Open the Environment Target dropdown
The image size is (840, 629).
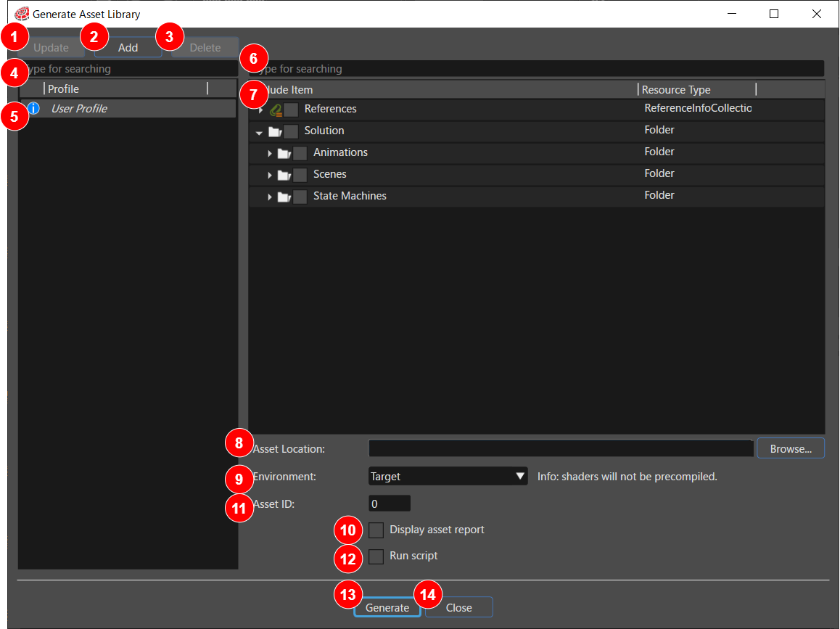[x=448, y=477]
